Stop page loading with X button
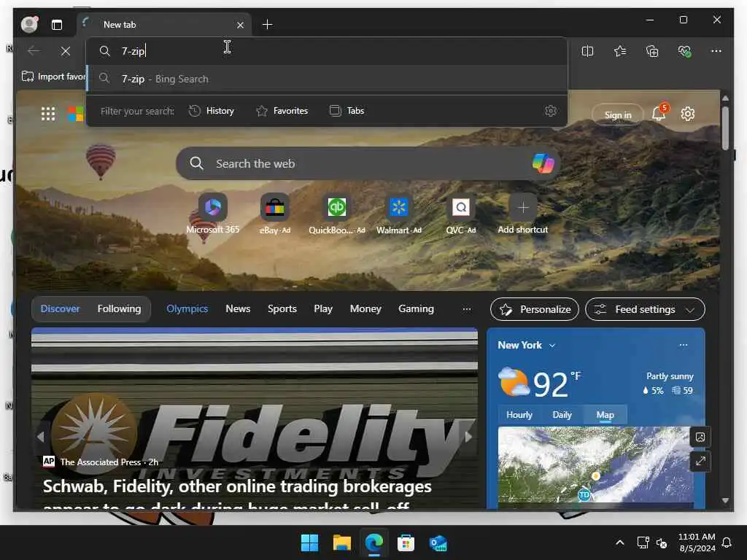 [65, 51]
